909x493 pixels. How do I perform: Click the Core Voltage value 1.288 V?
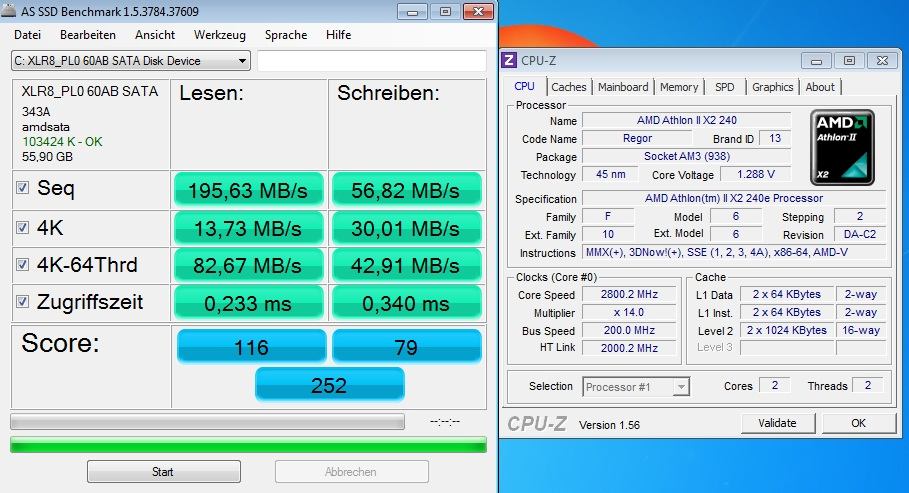click(x=755, y=174)
